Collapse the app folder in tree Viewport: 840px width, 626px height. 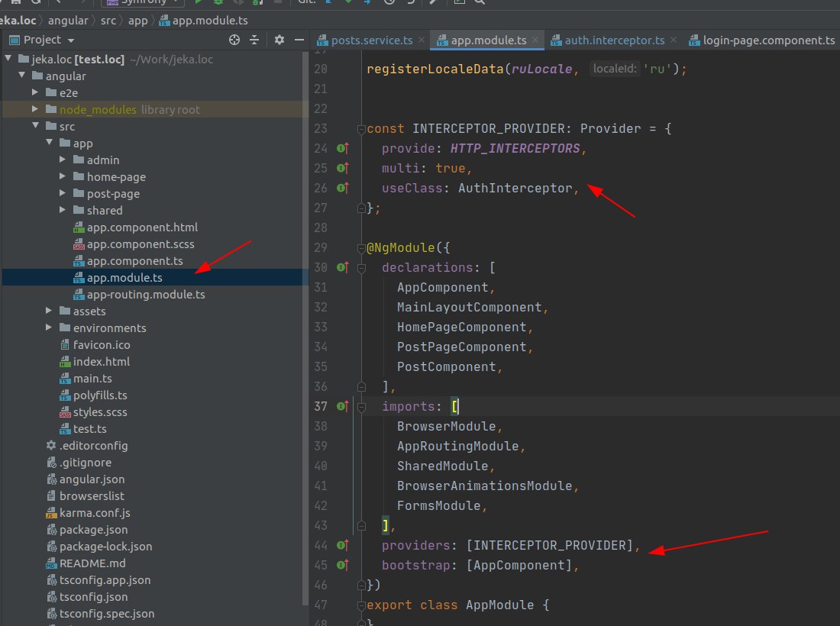[x=50, y=143]
